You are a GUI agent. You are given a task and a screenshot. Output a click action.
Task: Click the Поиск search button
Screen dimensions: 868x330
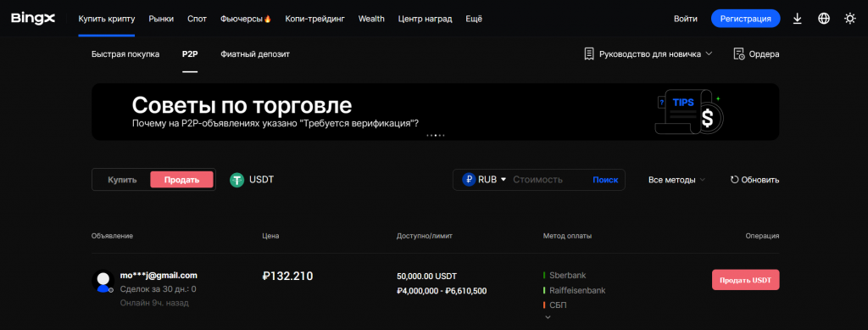point(605,179)
